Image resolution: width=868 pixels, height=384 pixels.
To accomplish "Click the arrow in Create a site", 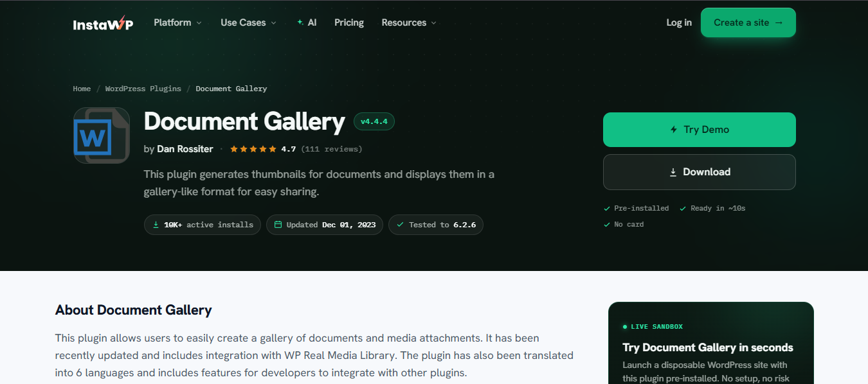I will pos(779,22).
